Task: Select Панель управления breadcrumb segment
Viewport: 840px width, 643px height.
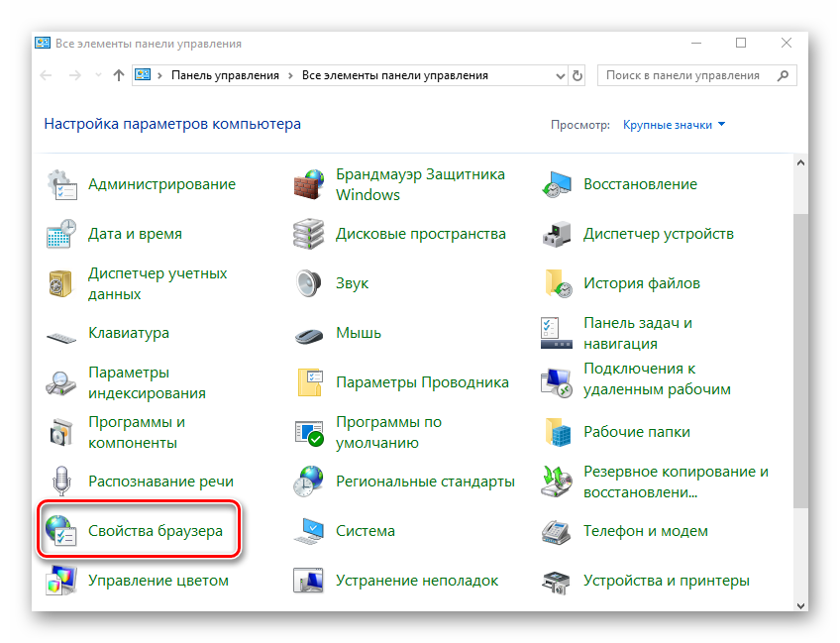Action: click(226, 75)
